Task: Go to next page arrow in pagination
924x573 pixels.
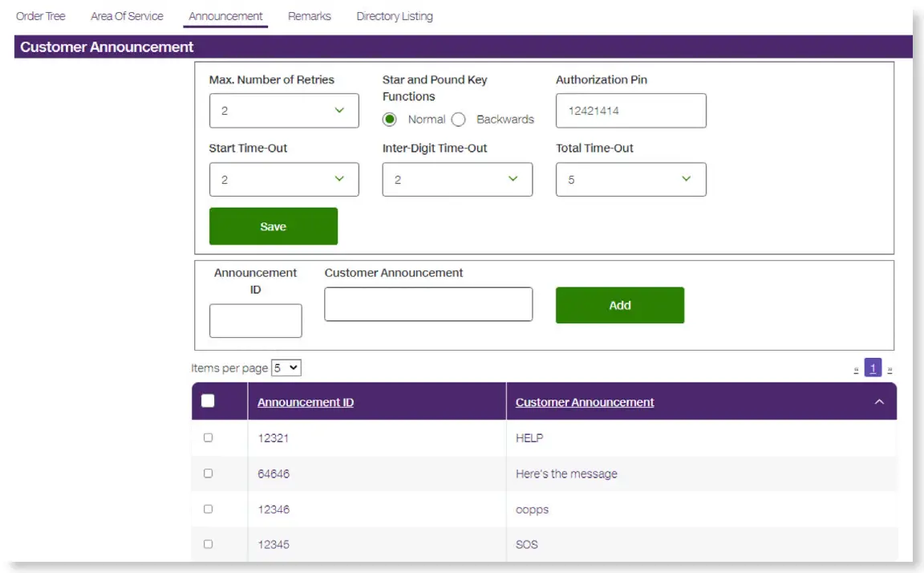Action: pos(890,370)
